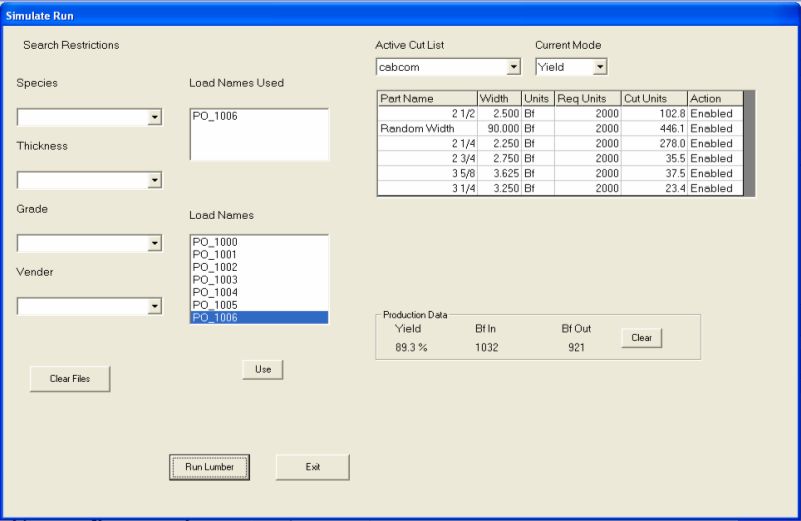This screenshot has height=521, width=801.
Task: Click the Exit button
Action: click(313, 467)
